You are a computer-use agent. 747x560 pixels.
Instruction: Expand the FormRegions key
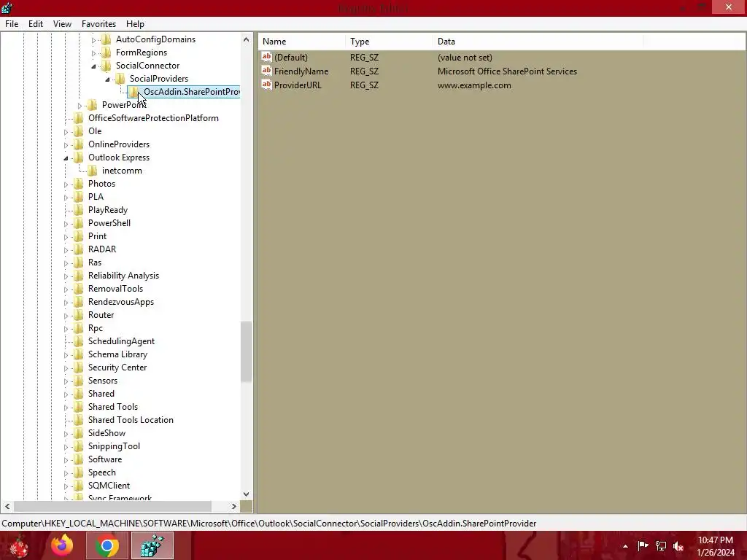[x=94, y=52]
